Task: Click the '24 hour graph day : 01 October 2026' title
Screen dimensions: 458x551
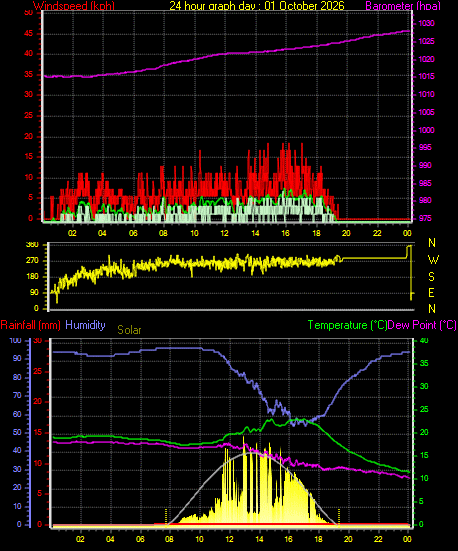Action: pyautogui.click(x=257, y=6)
